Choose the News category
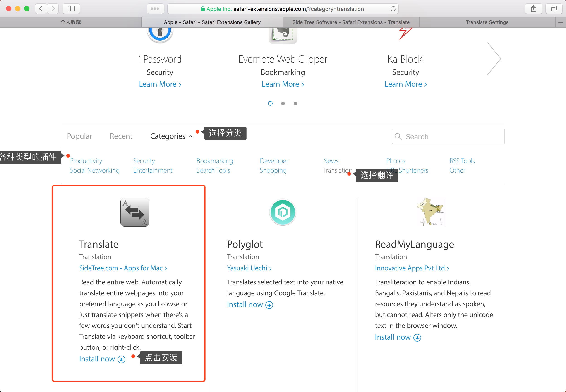The height and width of the screenshot is (392, 566). click(x=331, y=161)
